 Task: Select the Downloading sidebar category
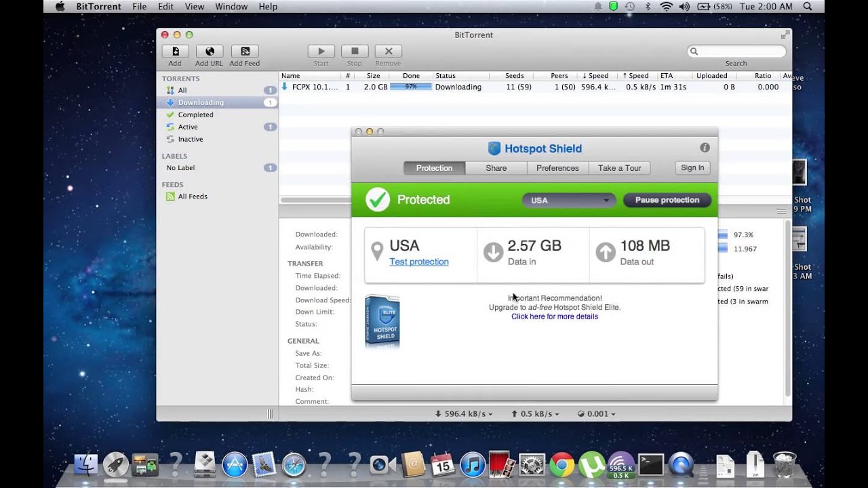coord(217,102)
